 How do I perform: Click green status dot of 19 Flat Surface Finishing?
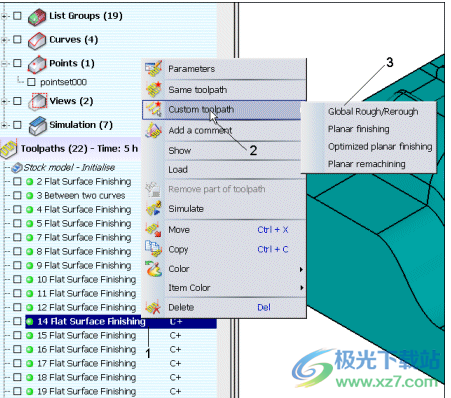click(29, 392)
